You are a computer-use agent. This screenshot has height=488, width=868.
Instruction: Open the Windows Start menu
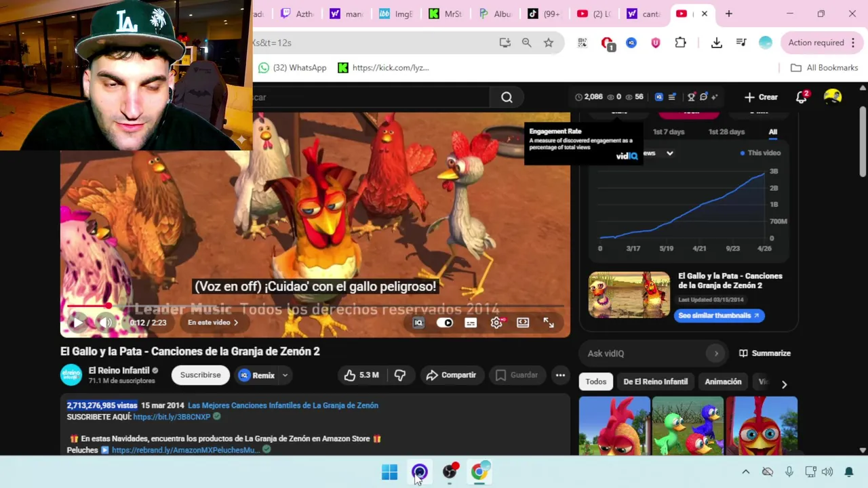tap(389, 472)
